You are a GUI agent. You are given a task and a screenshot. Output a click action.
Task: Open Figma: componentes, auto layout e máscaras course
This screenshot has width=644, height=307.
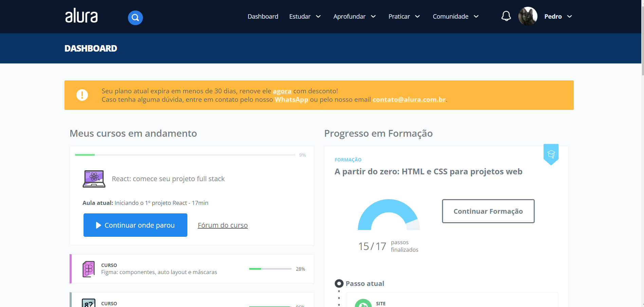click(159, 272)
